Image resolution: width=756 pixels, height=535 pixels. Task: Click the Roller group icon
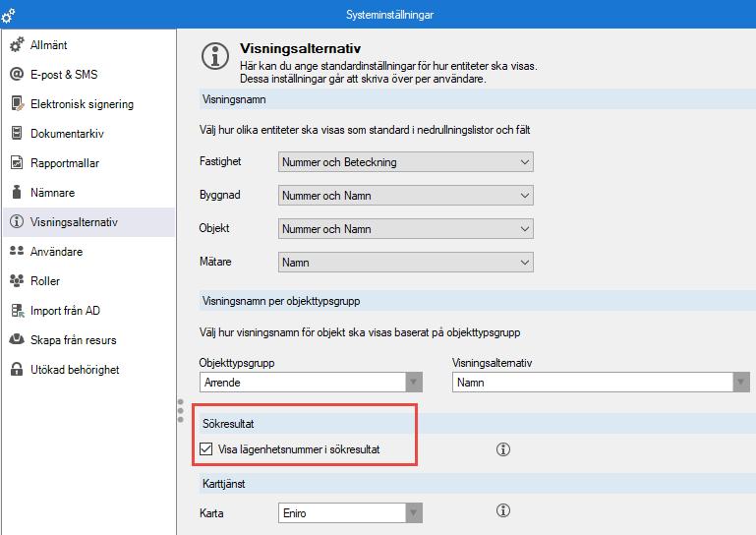17,280
